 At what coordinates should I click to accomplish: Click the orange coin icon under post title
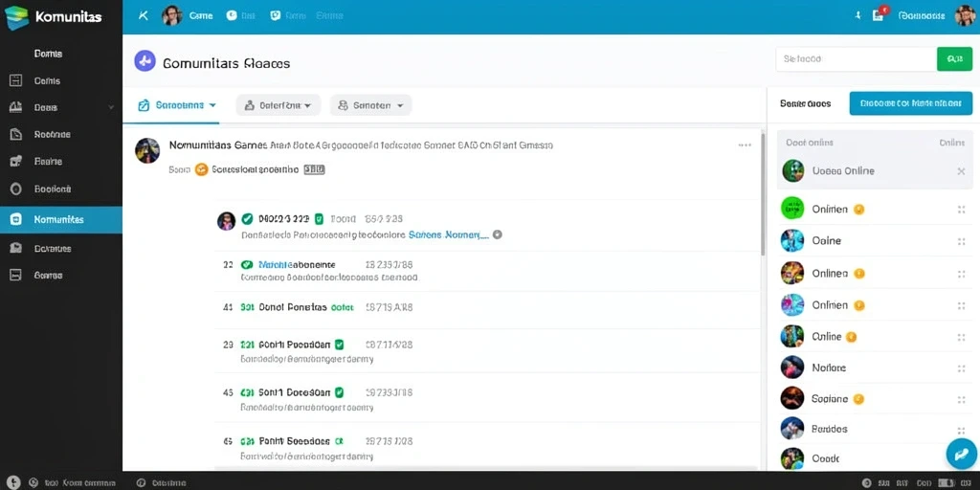tap(201, 169)
